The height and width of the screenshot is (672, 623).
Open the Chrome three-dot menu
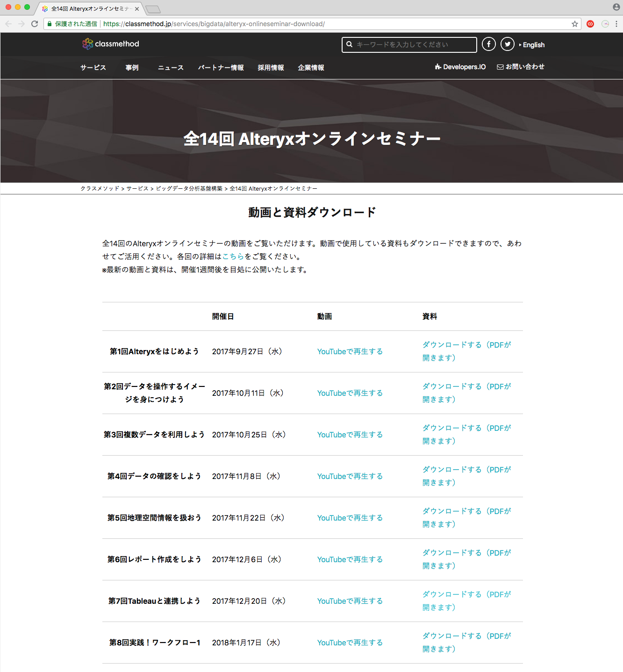(x=616, y=24)
